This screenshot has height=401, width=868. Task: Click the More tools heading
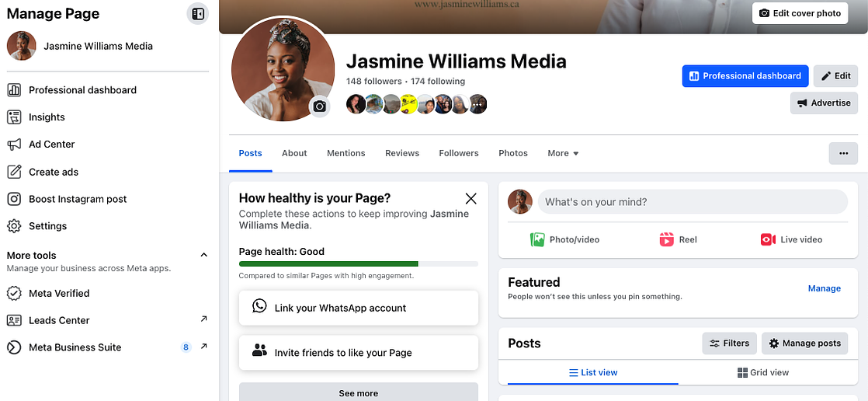(x=32, y=256)
